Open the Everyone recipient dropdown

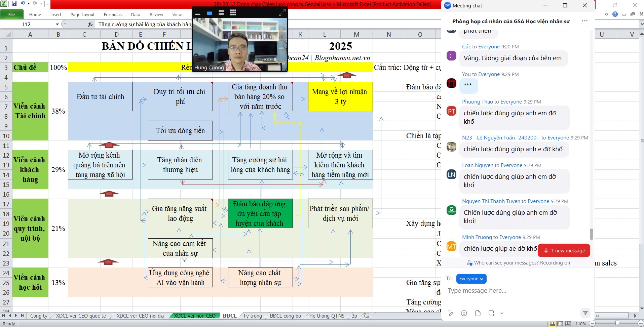pos(471,279)
